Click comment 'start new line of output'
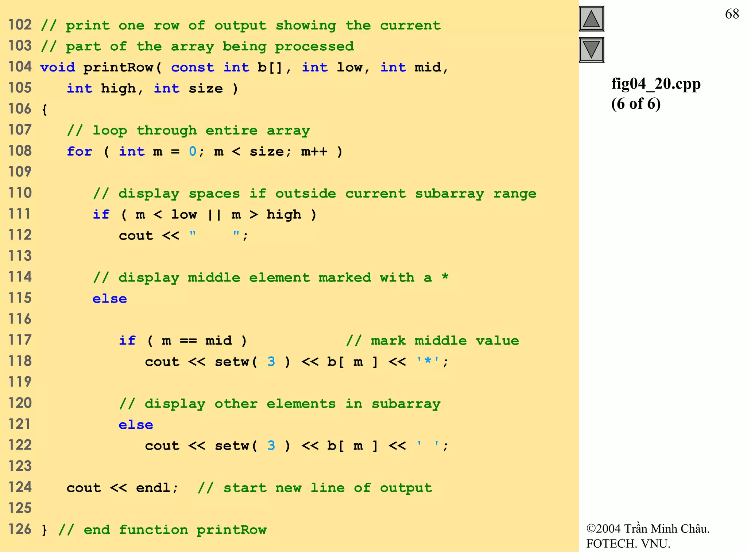The width and height of the screenshot is (747, 560). (315, 488)
